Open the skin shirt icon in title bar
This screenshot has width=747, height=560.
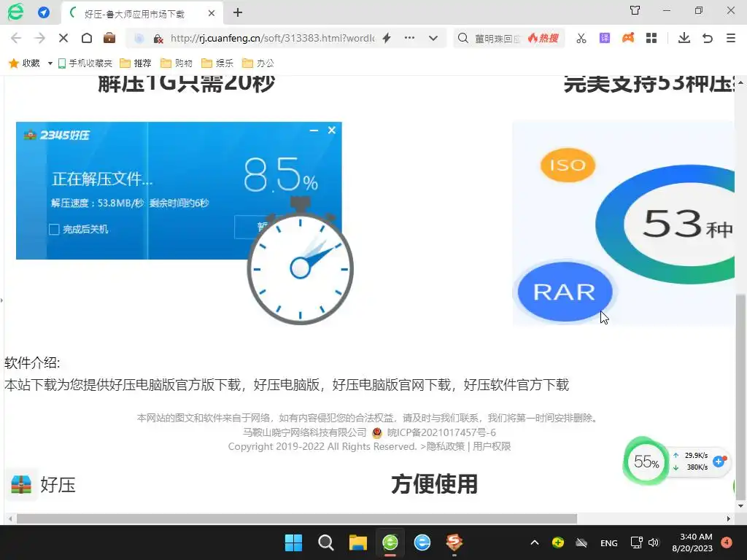[635, 10]
